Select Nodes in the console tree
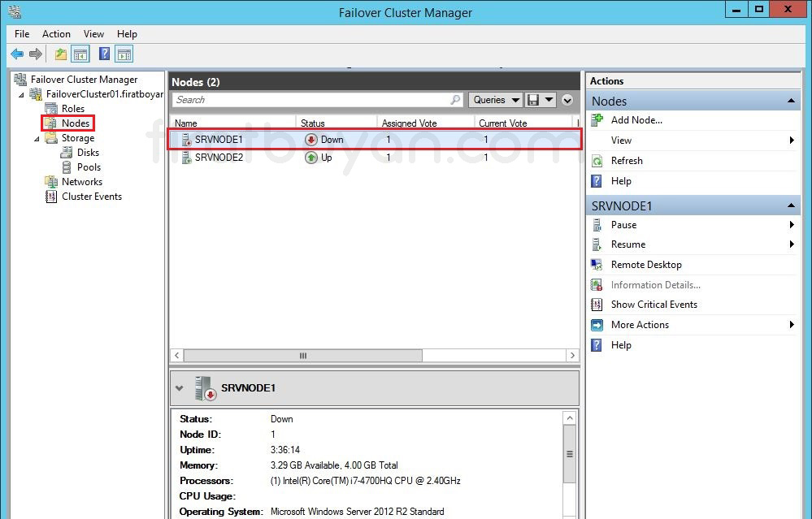This screenshot has width=812, height=519. pyautogui.click(x=76, y=123)
